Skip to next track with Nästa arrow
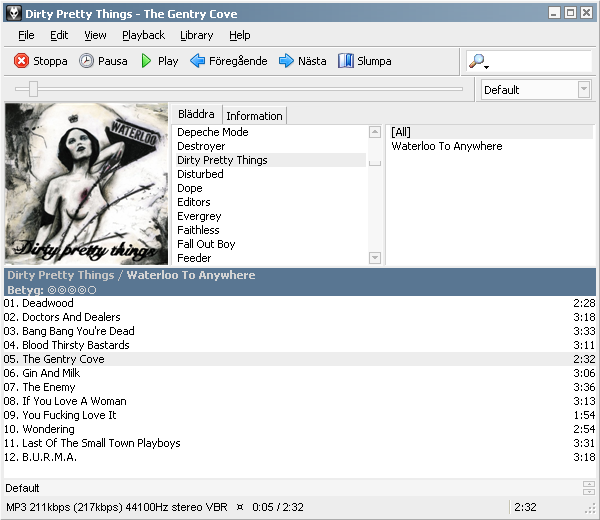The width and height of the screenshot is (600, 520). [x=286, y=61]
